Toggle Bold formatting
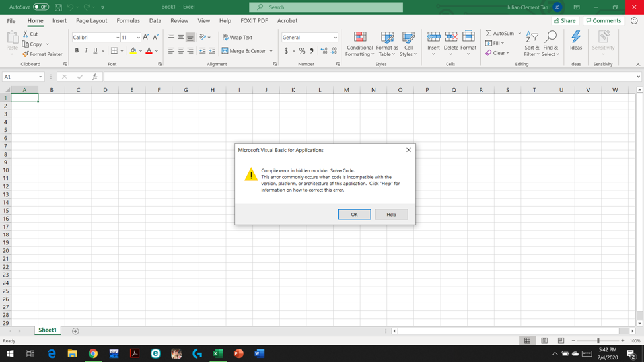This screenshot has width=644, height=362. [x=77, y=51]
